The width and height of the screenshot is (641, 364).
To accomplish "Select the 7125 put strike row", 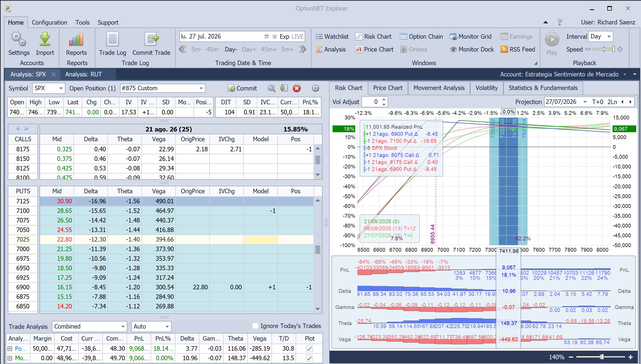I will coord(161,201).
